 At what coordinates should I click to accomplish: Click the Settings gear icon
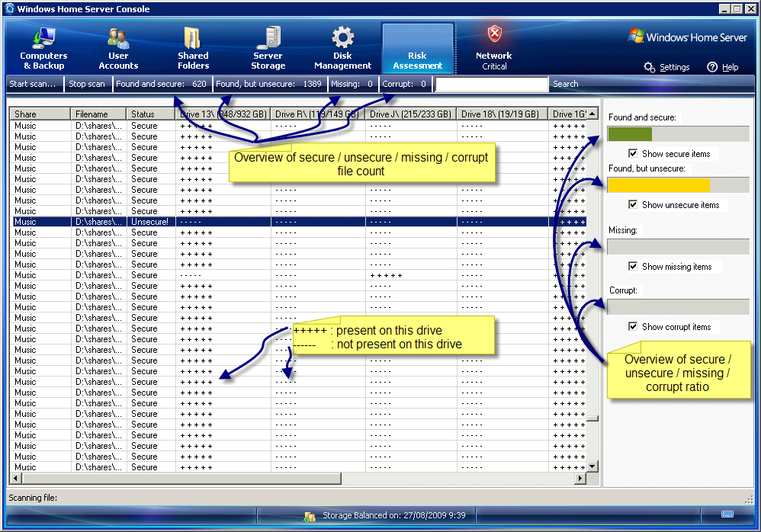[x=650, y=67]
